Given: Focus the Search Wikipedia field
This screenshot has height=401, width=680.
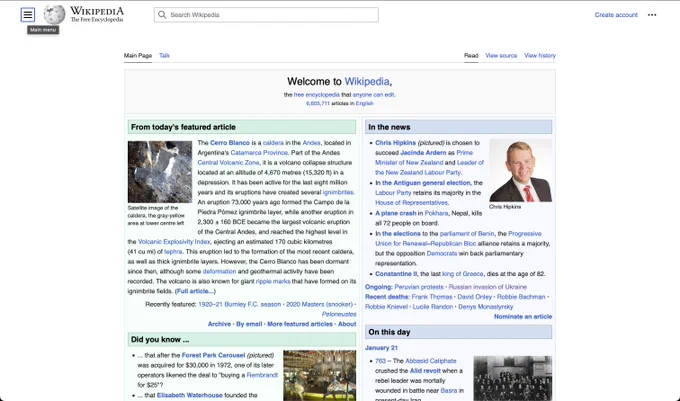Looking at the screenshot, I should click(x=266, y=15).
